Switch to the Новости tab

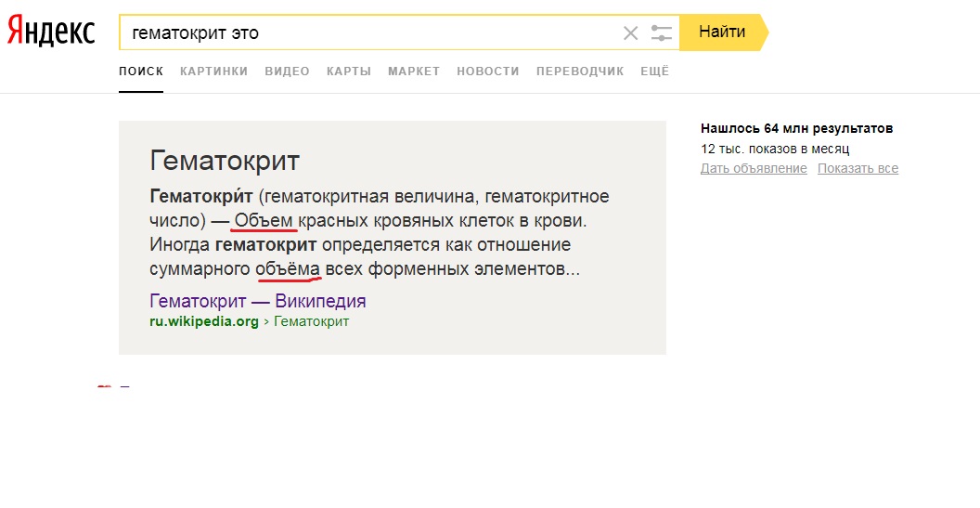click(488, 72)
